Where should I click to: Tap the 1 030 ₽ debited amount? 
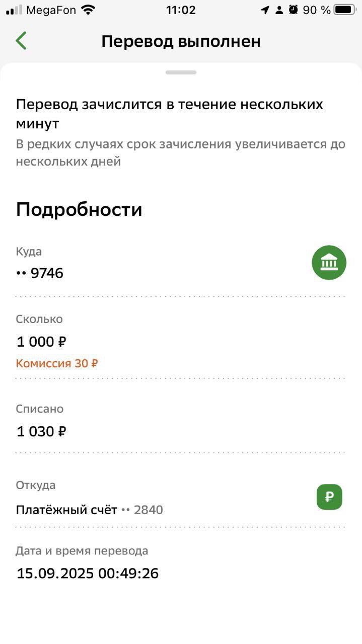42,432
